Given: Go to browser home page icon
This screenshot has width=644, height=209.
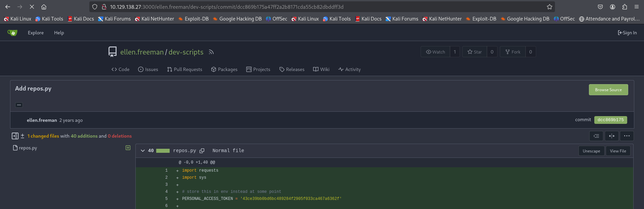Looking at the screenshot, I should 44,7.
